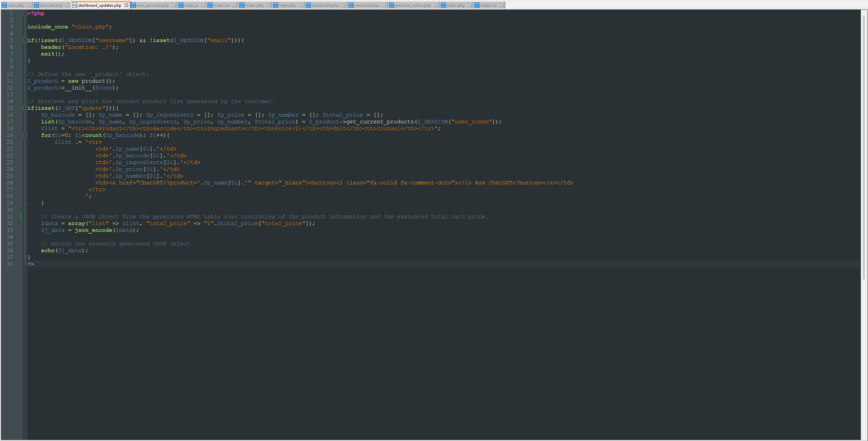Close the active dashboard_updates.php tab

click(126, 5)
